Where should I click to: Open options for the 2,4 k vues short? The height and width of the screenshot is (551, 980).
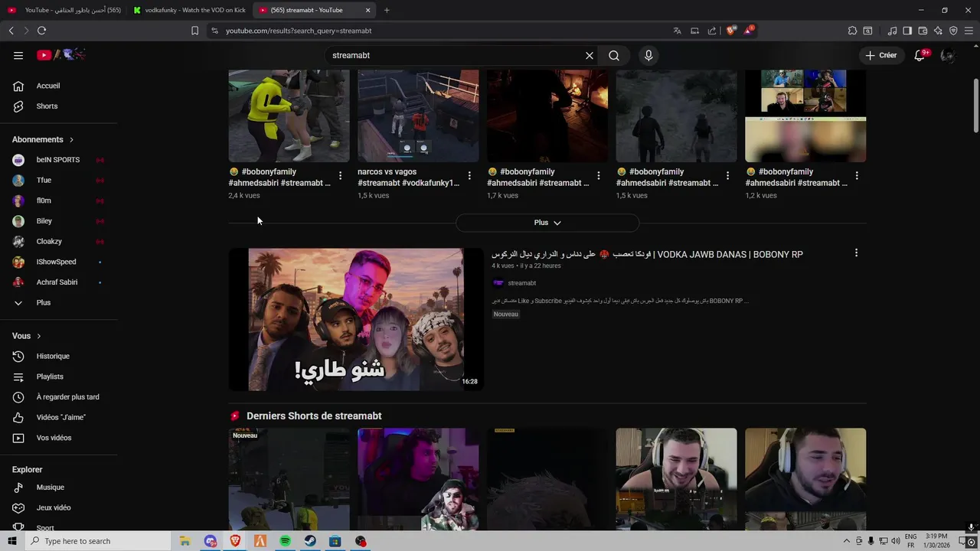[x=340, y=176]
